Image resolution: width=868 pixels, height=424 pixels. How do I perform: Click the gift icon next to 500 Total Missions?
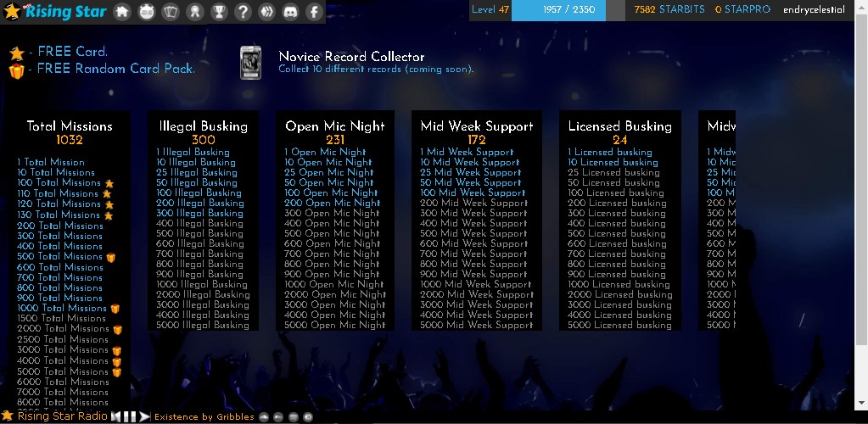tap(110, 258)
